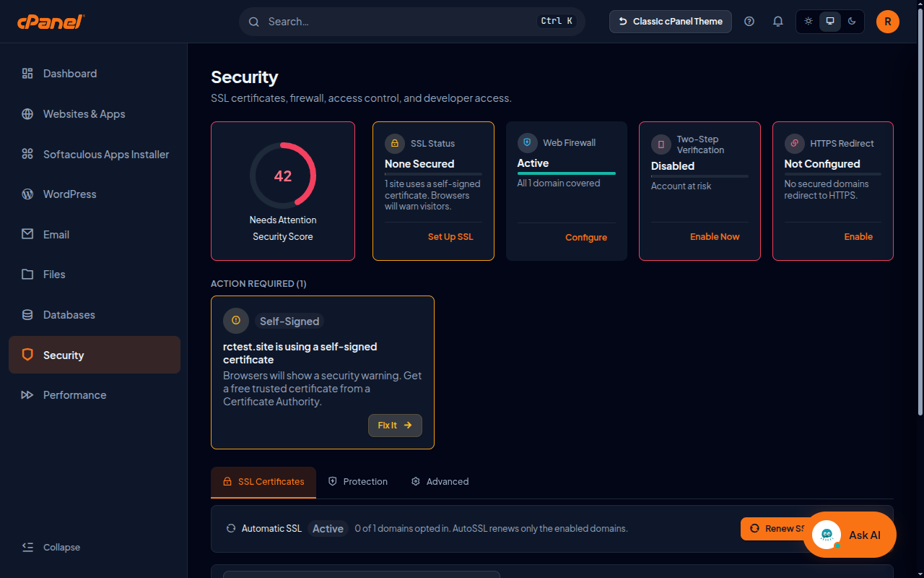Click the Security shield sidebar icon

(x=27, y=355)
